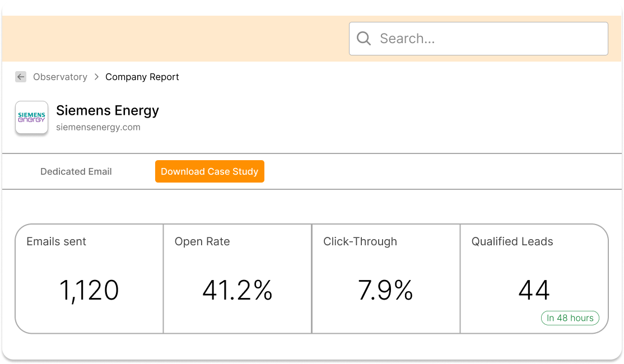Click the Siemens Energy logo thumbnail

(x=31, y=118)
